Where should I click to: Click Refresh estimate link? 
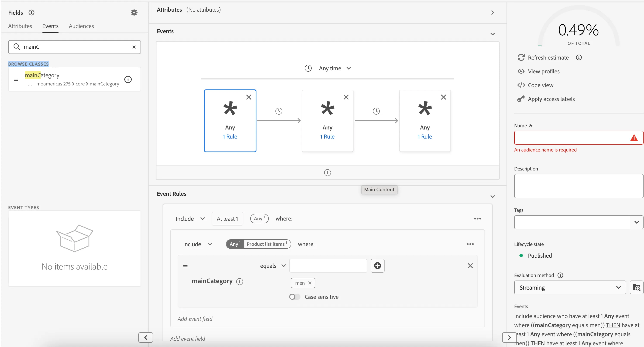point(548,58)
